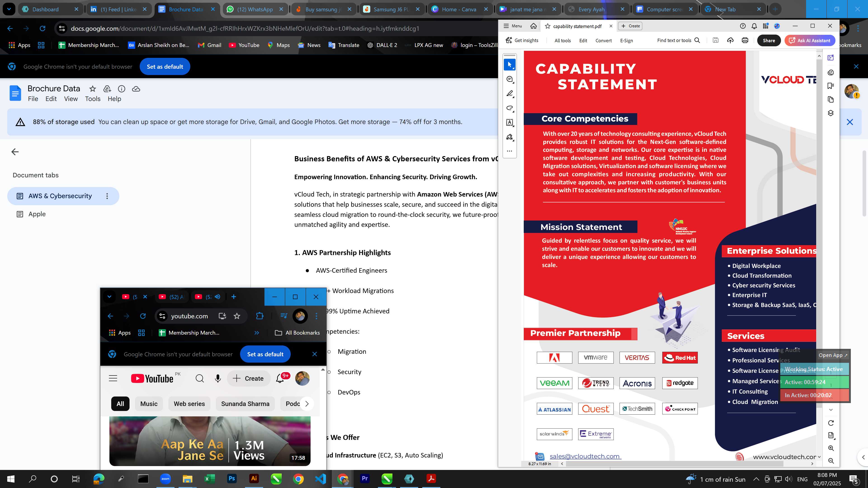Open Acrobat notifications bell

(754, 26)
